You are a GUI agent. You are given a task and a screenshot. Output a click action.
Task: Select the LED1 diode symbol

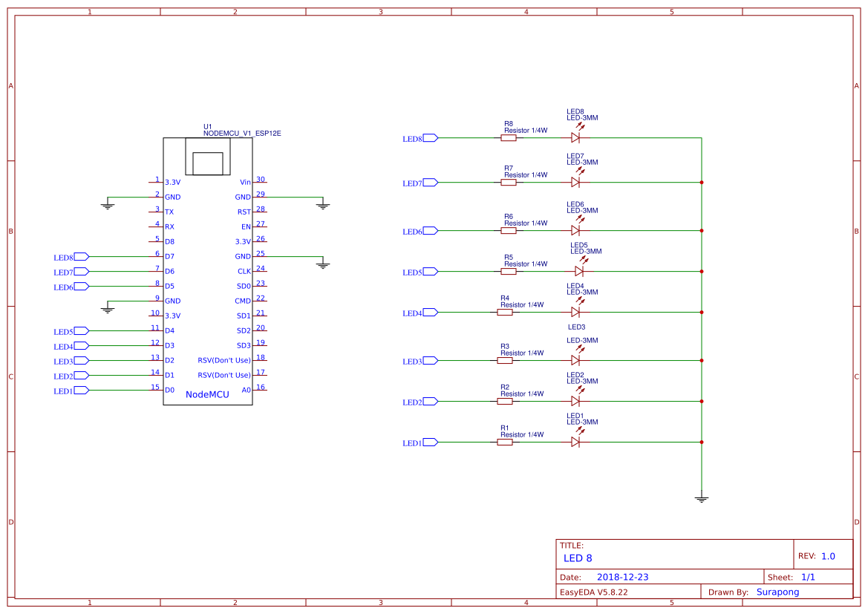pyautogui.click(x=575, y=442)
